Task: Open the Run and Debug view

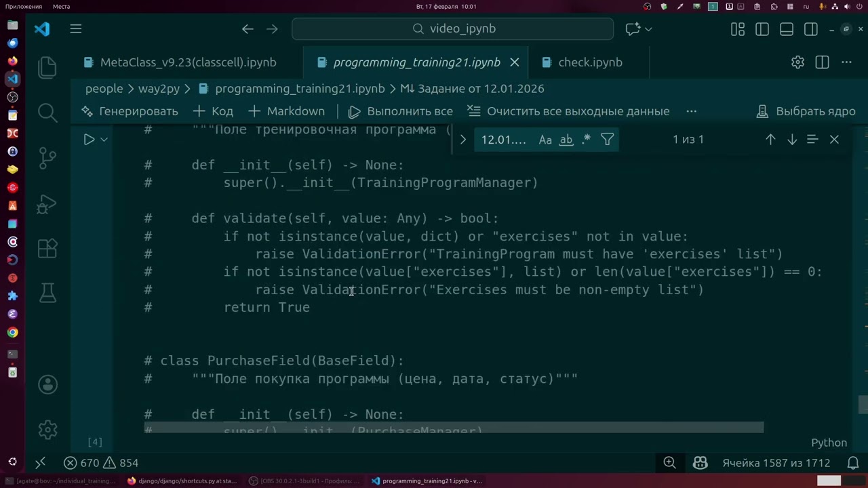Action: (x=47, y=203)
